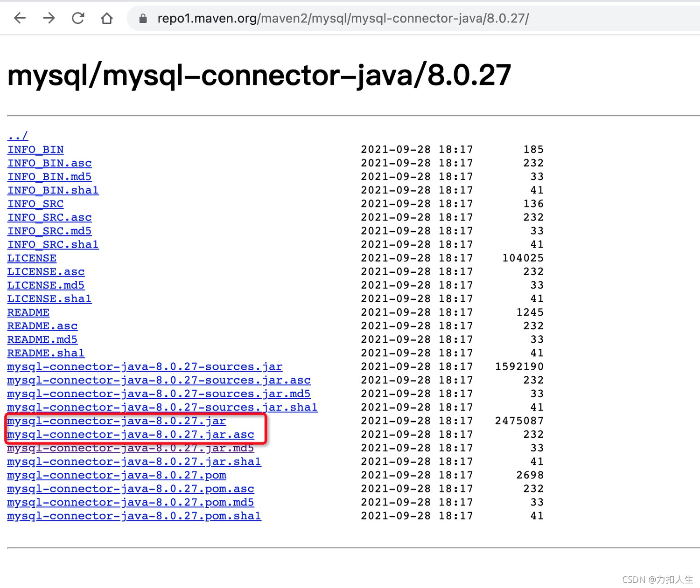The image size is (700, 588).
Task: Open the README file link
Action: click(28, 312)
